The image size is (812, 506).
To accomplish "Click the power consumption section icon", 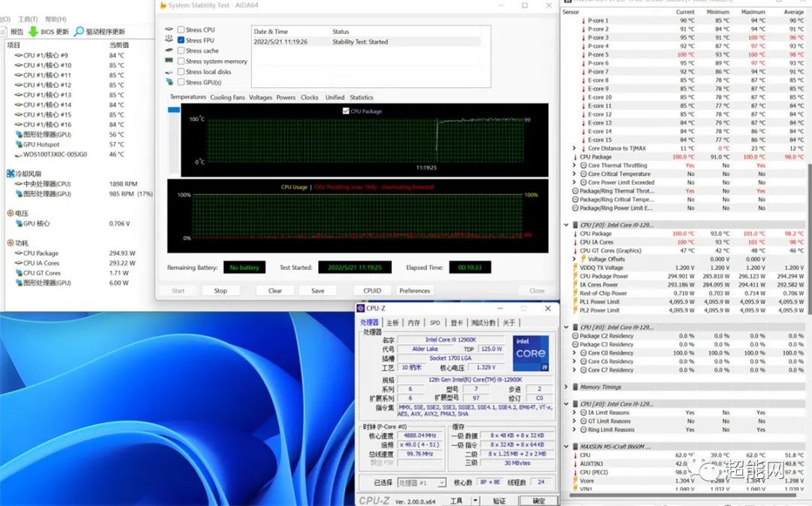I will 11,243.
